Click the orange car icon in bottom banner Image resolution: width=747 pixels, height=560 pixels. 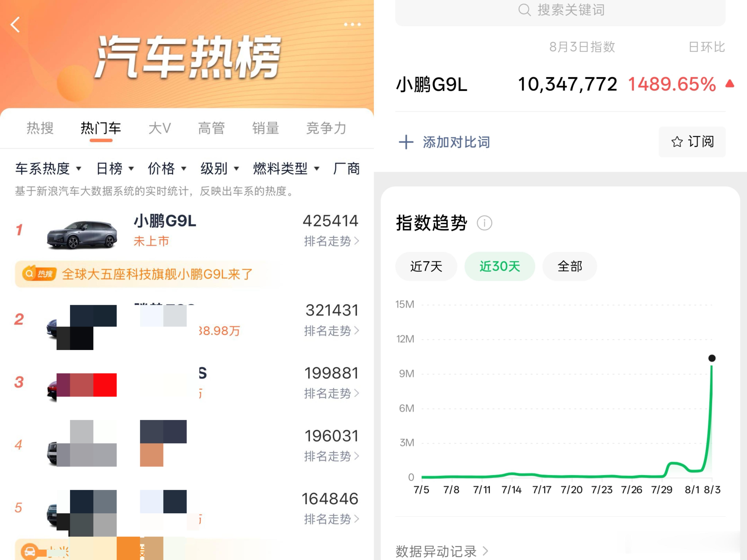tap(30, 551)
